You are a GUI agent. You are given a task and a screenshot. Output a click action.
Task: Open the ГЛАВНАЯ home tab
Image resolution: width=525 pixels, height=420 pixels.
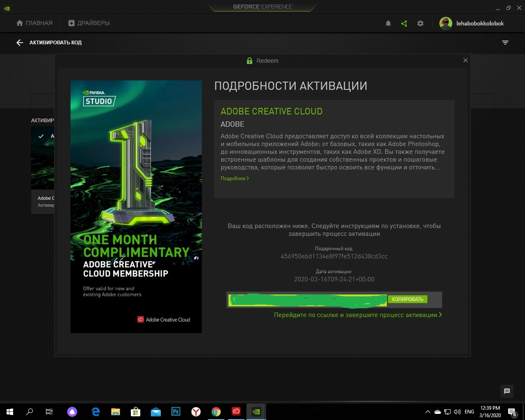click(x=34, y=23)
